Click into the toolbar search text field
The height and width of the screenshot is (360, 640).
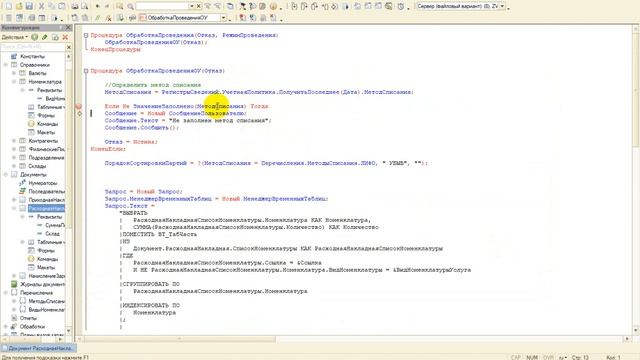point(162,7)
